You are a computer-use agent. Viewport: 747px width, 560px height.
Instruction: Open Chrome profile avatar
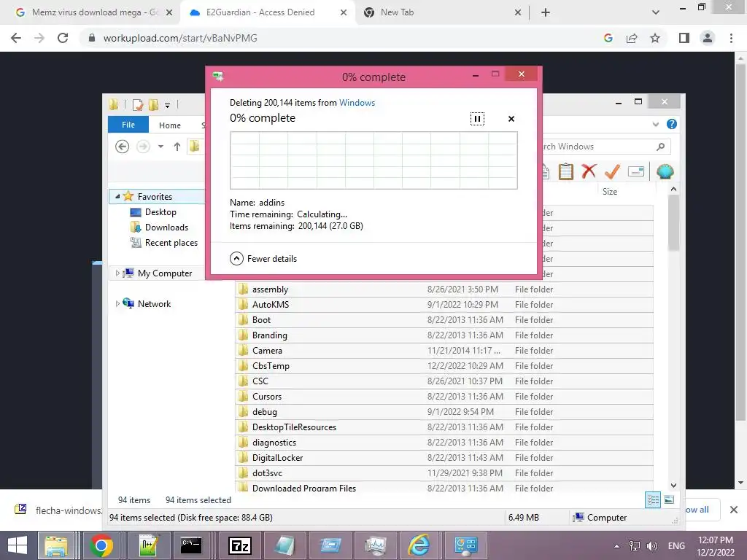[708, 38]
